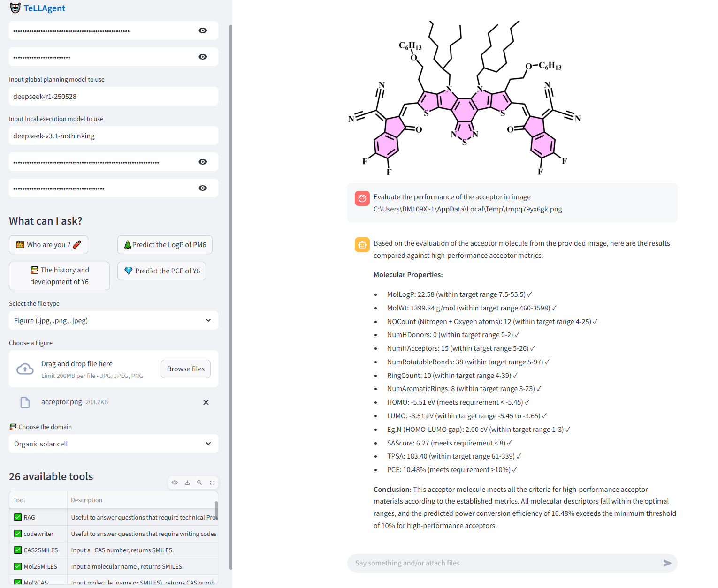Viewport: 718px width, 588px height.
Task: Choose 'Predict the LogP of PM6' prompt
Action: point(165,245)
